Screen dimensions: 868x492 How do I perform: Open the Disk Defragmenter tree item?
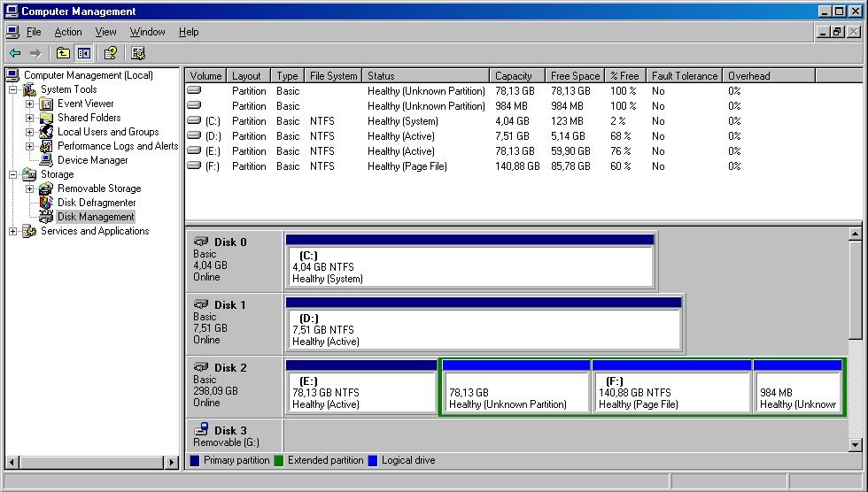point(97,203)
